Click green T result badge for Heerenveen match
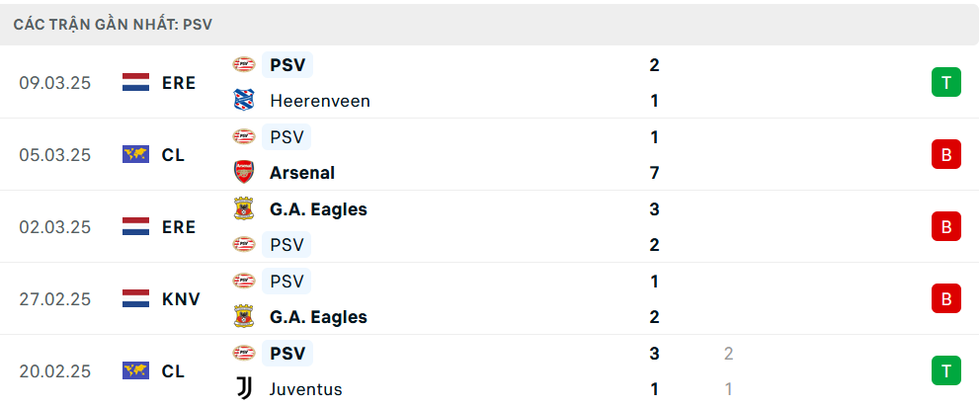The height and width of the screenshot is (407, 980). (945, 83)
